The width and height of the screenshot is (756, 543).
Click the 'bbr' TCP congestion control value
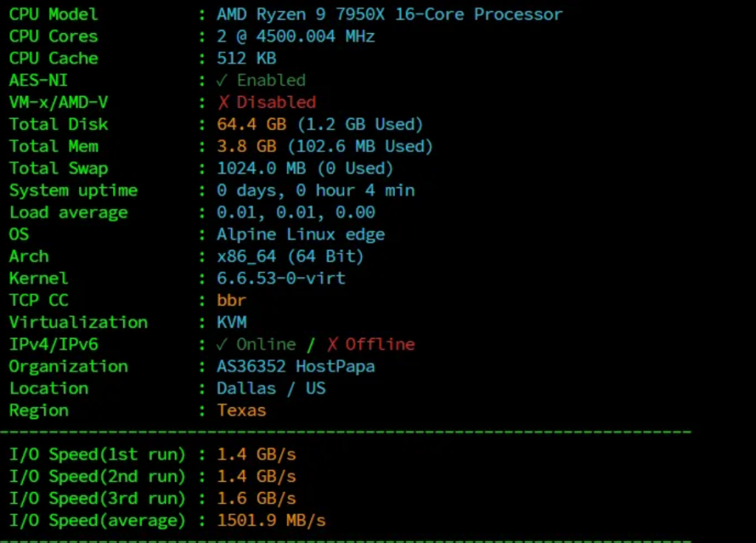pos(231,301)
